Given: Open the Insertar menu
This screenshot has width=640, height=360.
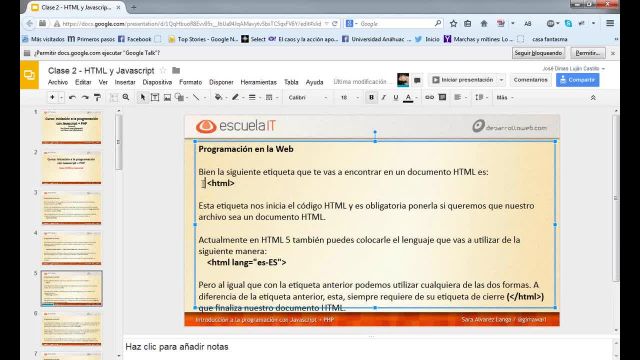Looking at the screenshot, I should [x=125, y=82].
